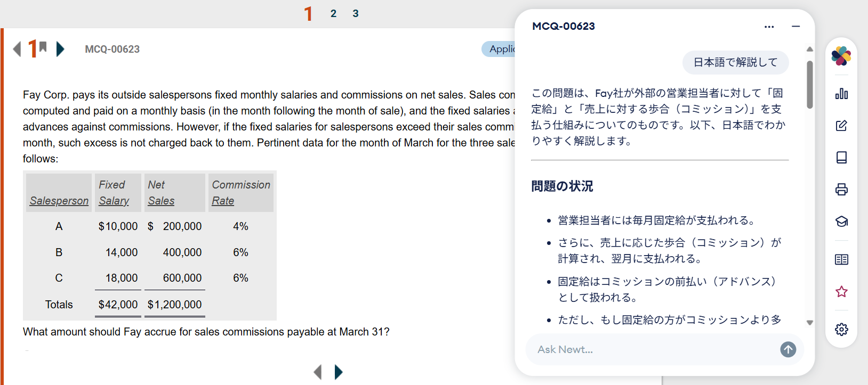868x385 pixels.
Task: Open the textbook reader icon
Action: tap(841, 259)
